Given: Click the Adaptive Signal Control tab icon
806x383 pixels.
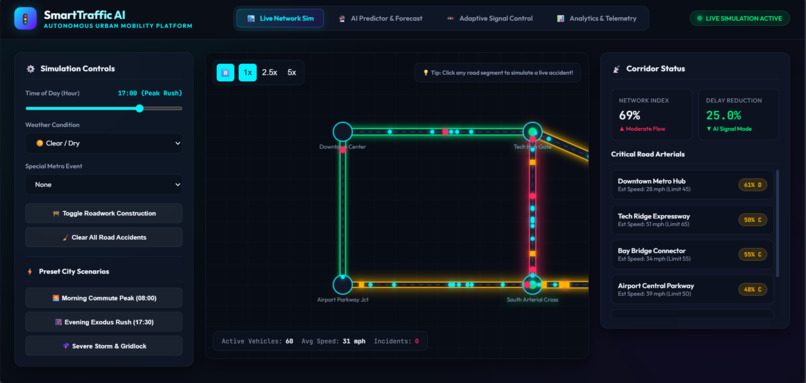Looking at the screenshot, I should (x=450, y=19).
